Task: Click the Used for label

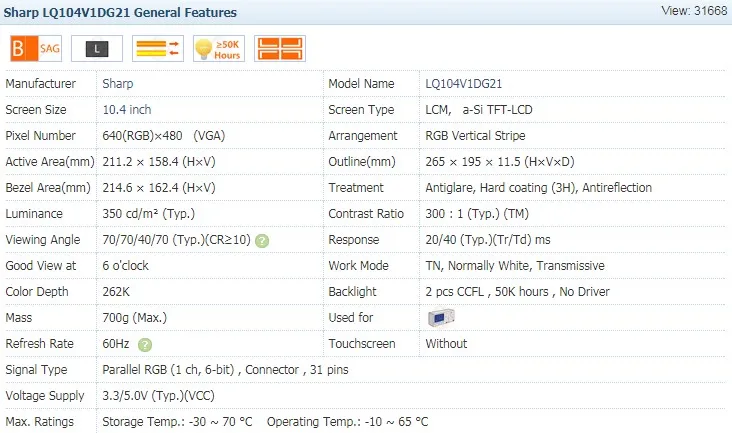Action: coord(351,318)
